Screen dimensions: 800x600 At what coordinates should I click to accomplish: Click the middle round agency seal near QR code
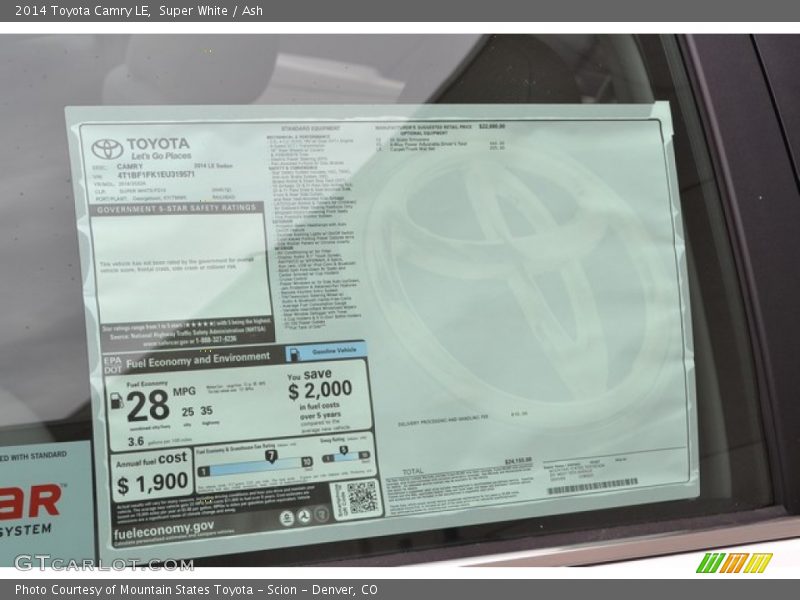pyautogui.click(x=304, y=516)
